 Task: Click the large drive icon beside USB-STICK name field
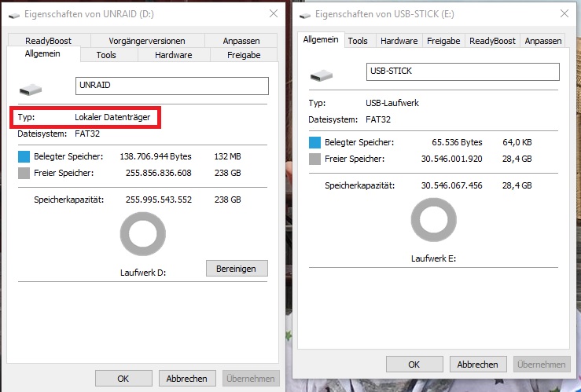(322, 75)
